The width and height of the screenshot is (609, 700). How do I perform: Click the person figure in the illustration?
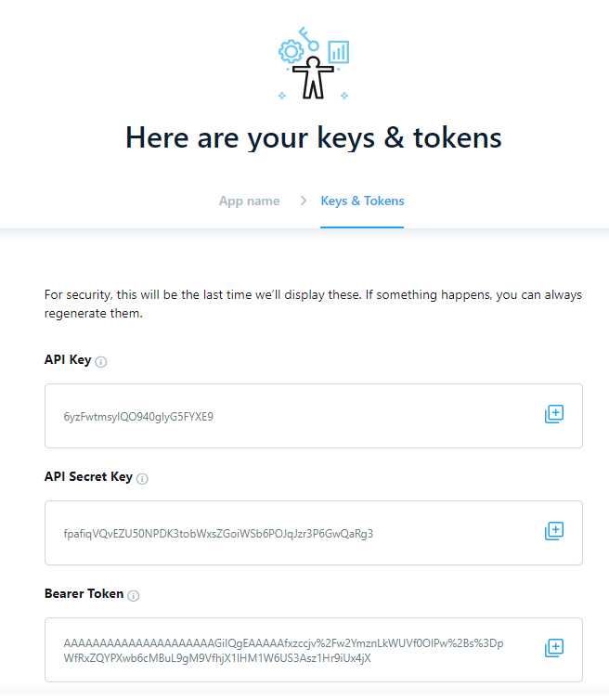tap(313, 78)
